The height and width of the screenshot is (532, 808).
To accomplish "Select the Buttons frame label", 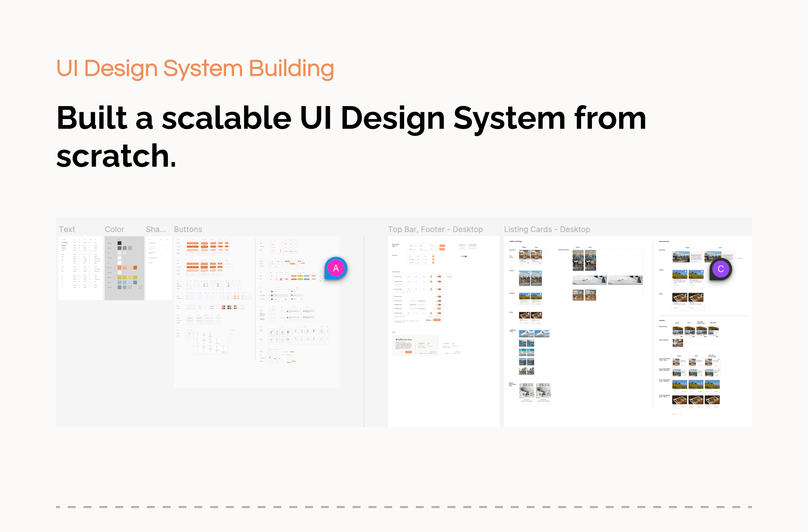I will [188, 229].
